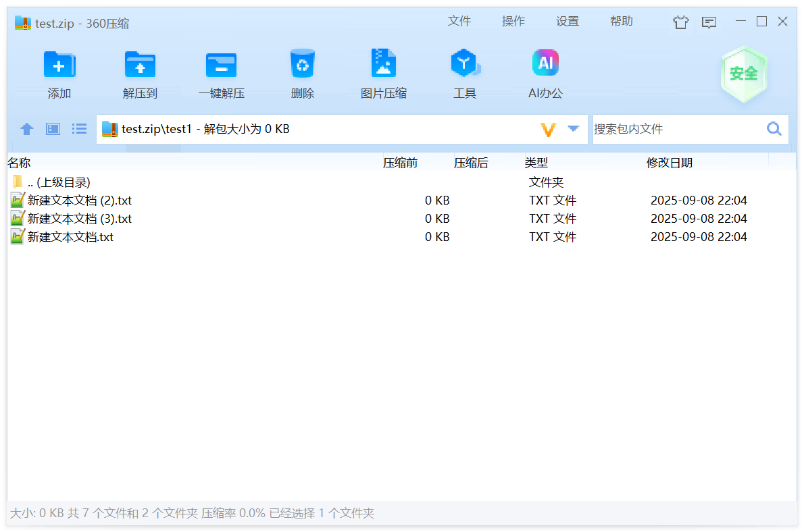Switch to list view mode
The width and height of the screenshot is (804, 532).
click(x=80, y=129)
